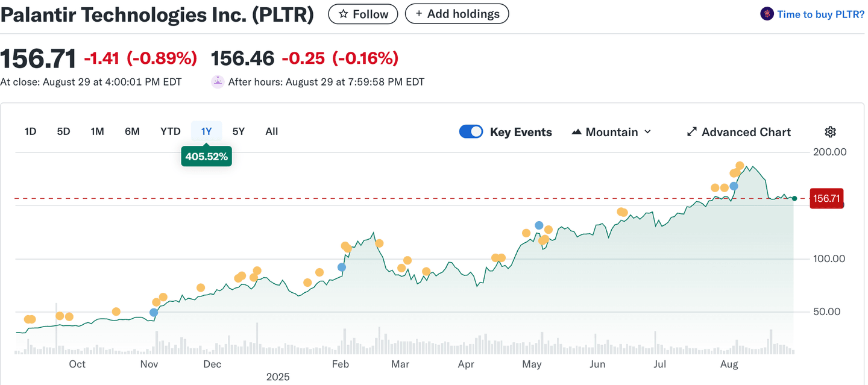Click the blue key event dot in early November

point(154,312)
